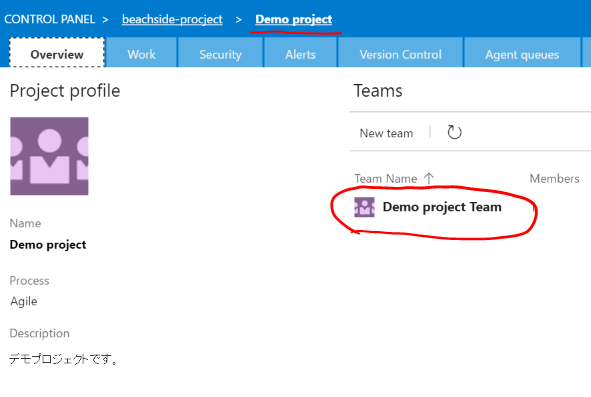591x397 pixels.
Task: Click the refresh teams icon
Action: coord(454,132)
